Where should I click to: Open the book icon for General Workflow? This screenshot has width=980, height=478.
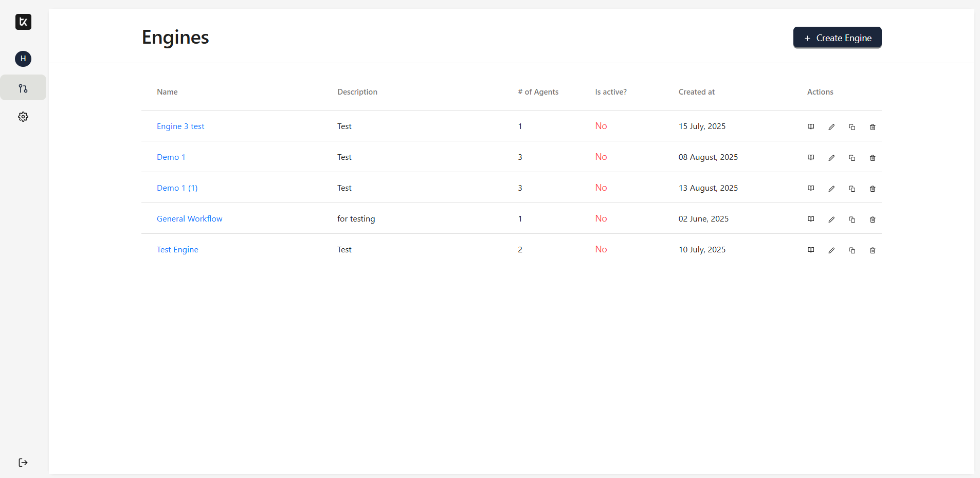coord(811,219)
